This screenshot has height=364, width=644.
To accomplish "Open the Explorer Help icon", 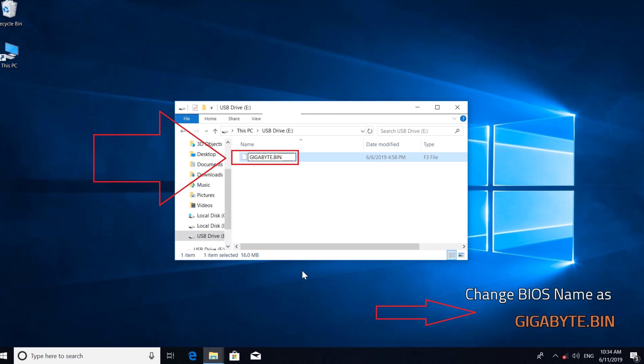I will [x=463, y=119].
